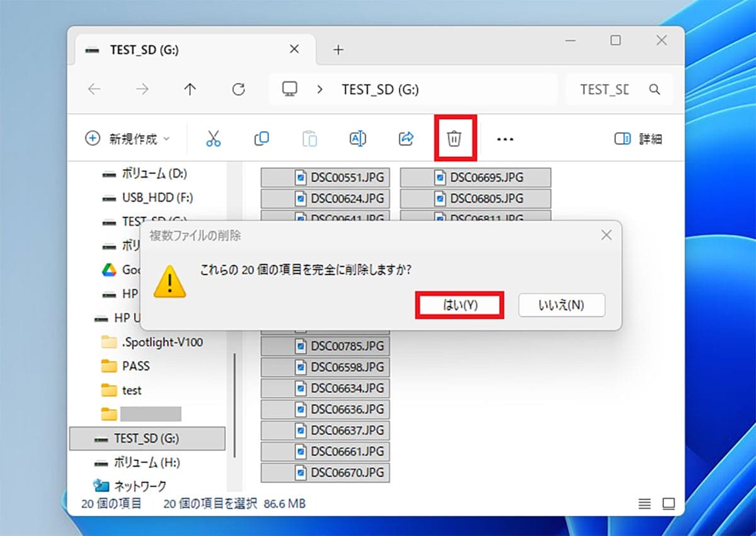Click the Copy icon in the toolbar
Viewport: 756px width, 536px height.
pyautogui.click(x=261, y=138)
